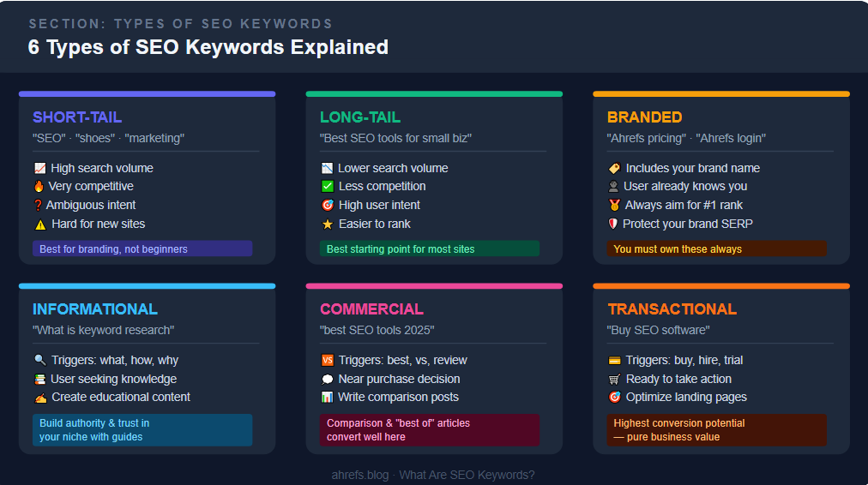Click the '"SEO" · "shoes" · "marketing"' example text
The width and height of the screenshot is (868, 485).
coord(108,138)
